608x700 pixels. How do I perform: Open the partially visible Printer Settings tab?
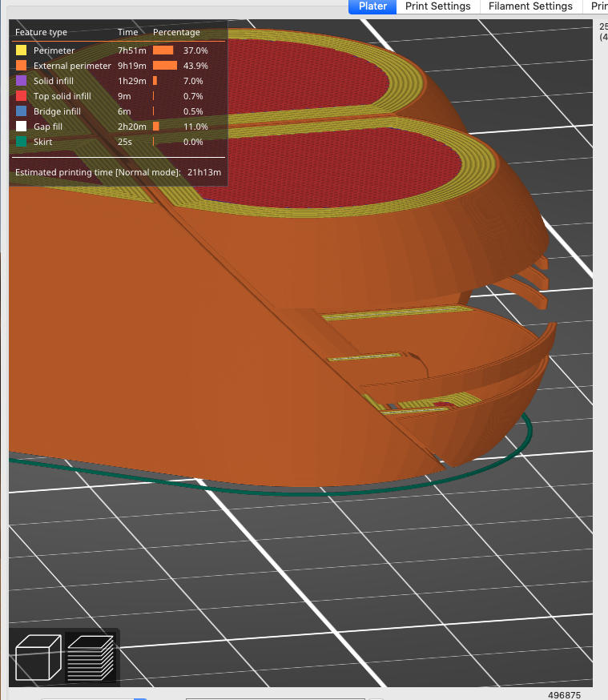[598, 6]
